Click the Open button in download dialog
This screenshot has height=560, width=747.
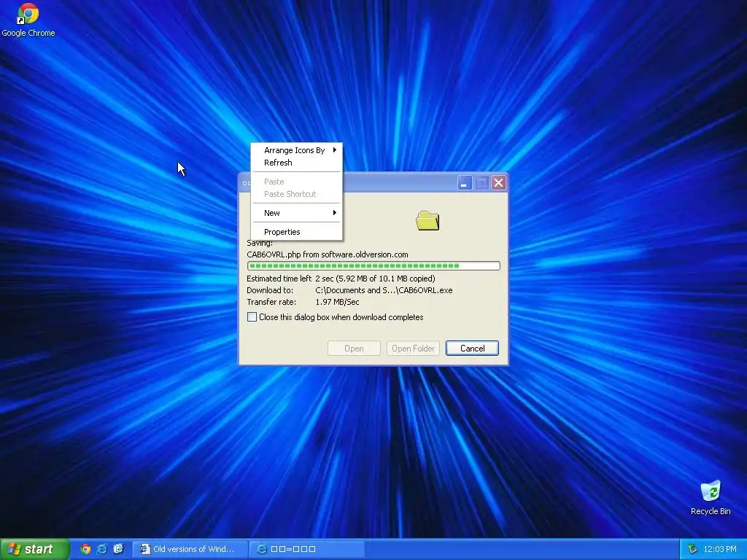click(354, 348)
